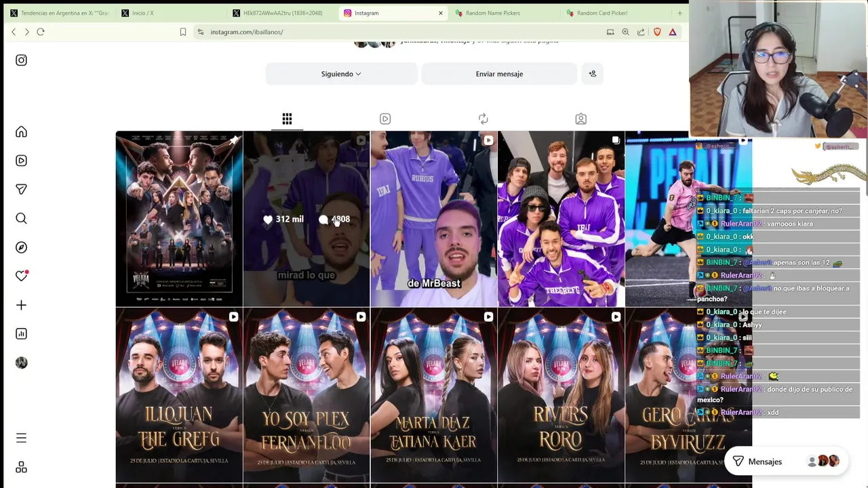Open Gero Arias versus ByViruzz post
This screenshot has height=488, width=868.
[x=688, y=395]
